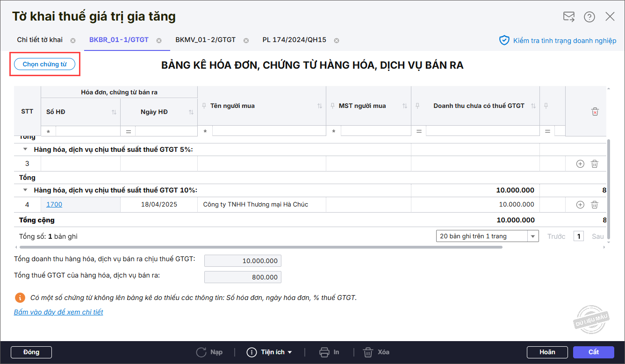Delete row 4 with its trash icon

595,205
